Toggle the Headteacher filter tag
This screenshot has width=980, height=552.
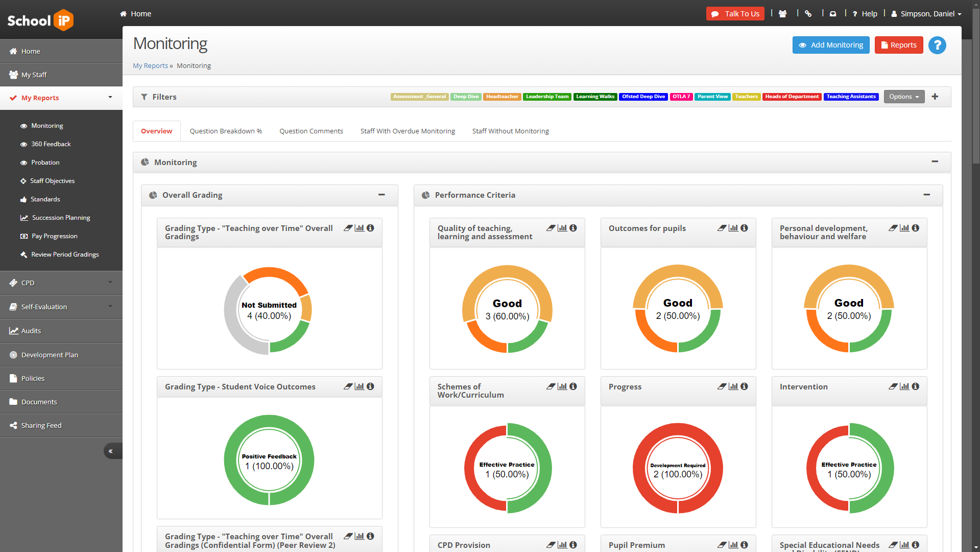click(x=503, y=97)
